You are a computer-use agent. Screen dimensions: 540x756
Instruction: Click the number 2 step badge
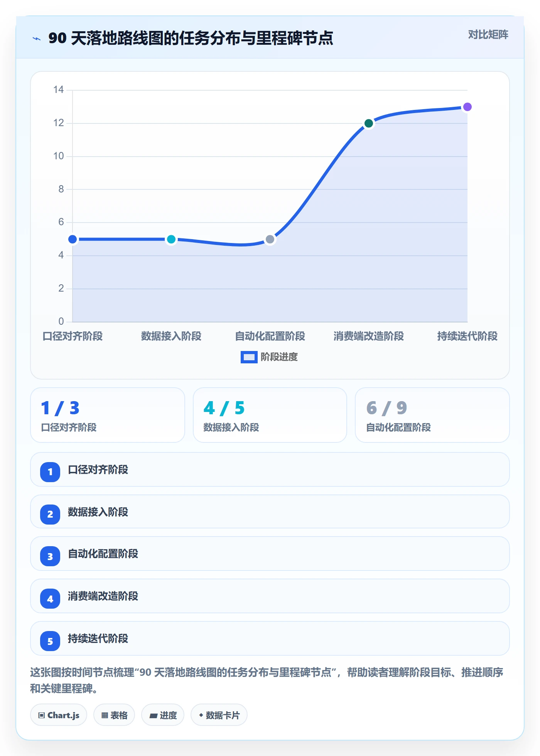(50, 514)
